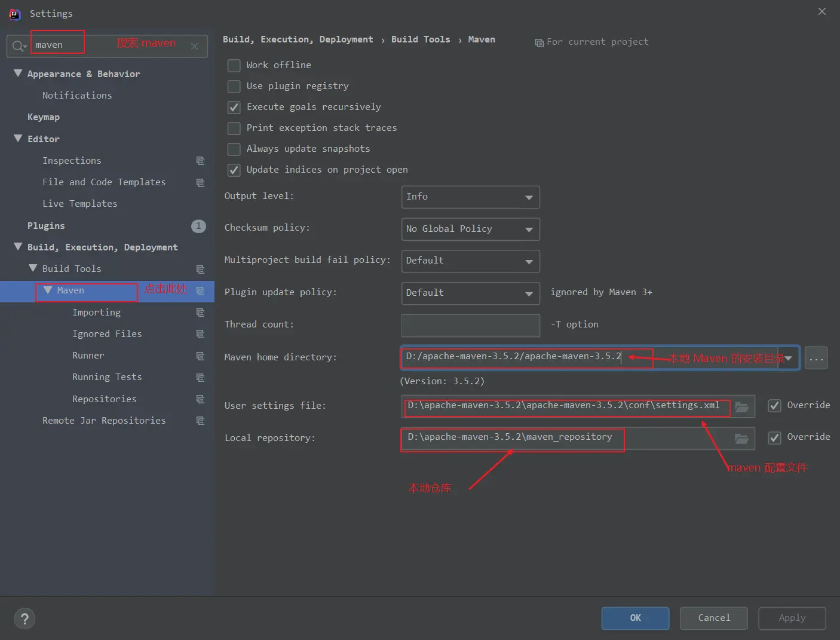
Task: Click project-scope icon beside File and Code Templates
Action: tap(200, 182)
